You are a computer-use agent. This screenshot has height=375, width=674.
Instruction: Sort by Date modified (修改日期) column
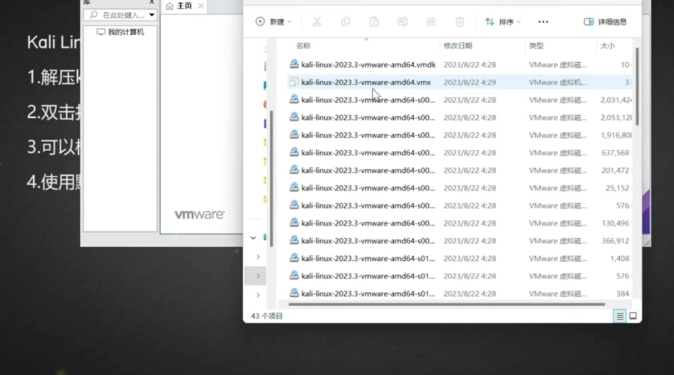(x=458, y=46)
